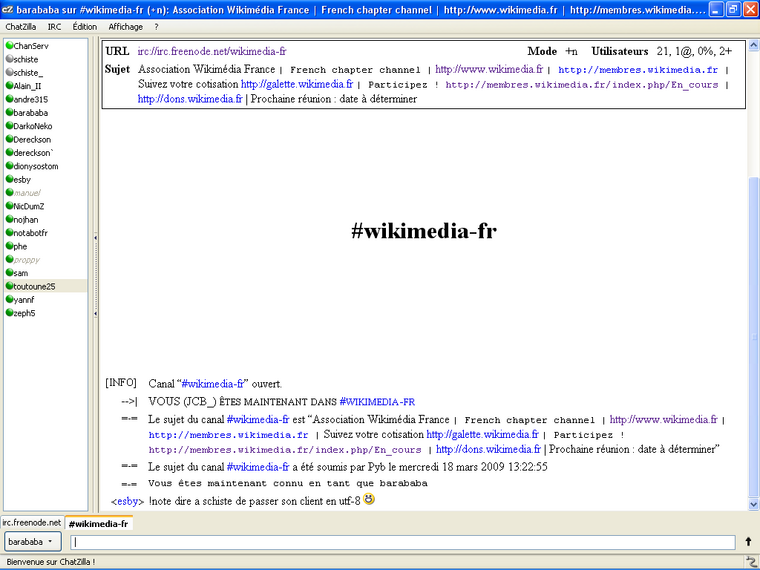Click the #WIKIMEDIA-FR link in join message
760x570 pixels.
point(377,402)
